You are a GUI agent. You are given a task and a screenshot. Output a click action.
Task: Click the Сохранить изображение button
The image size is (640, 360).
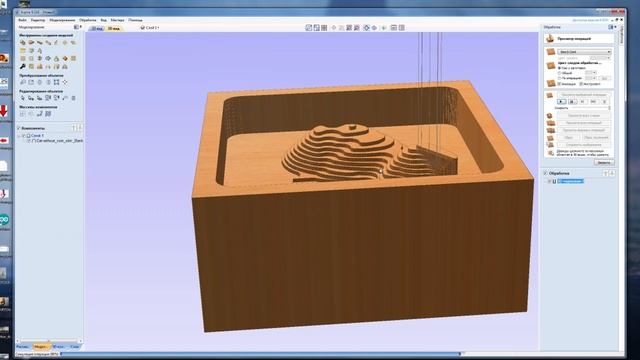tap(584, 144)
